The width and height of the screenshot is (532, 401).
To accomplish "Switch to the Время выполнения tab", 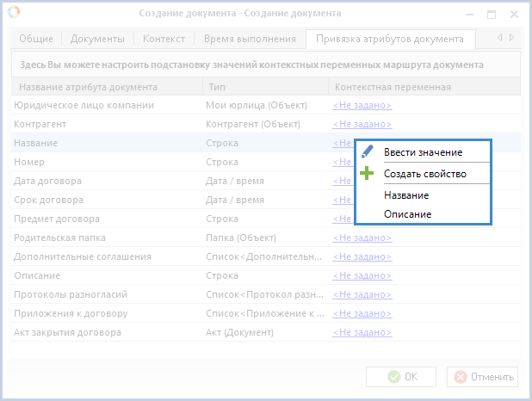I will (249, 39).
